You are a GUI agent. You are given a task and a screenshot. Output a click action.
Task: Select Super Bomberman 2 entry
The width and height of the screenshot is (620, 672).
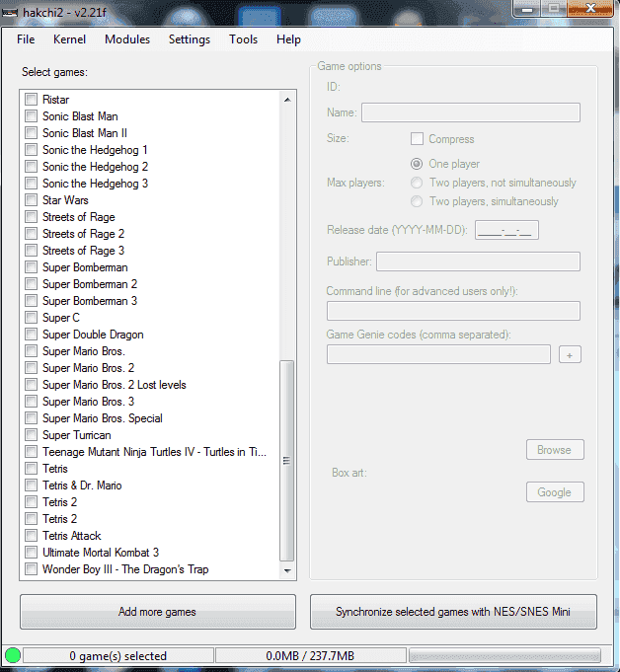coord(90,284)
